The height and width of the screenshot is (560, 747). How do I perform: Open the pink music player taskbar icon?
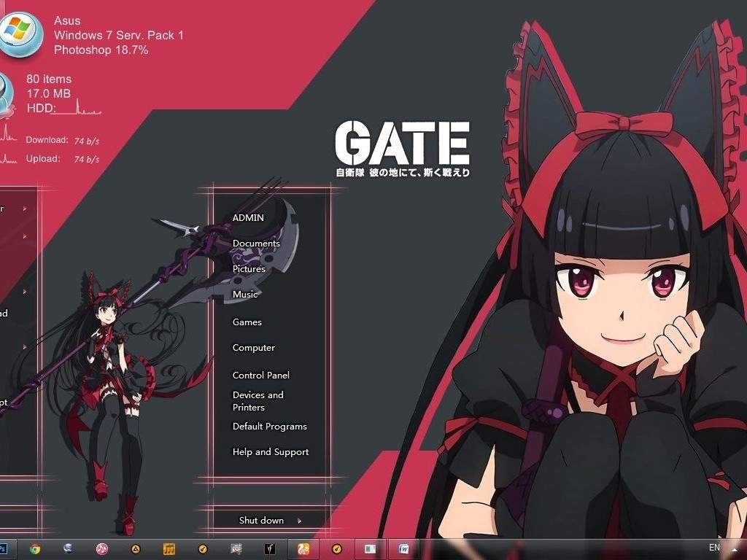[101, 548]
